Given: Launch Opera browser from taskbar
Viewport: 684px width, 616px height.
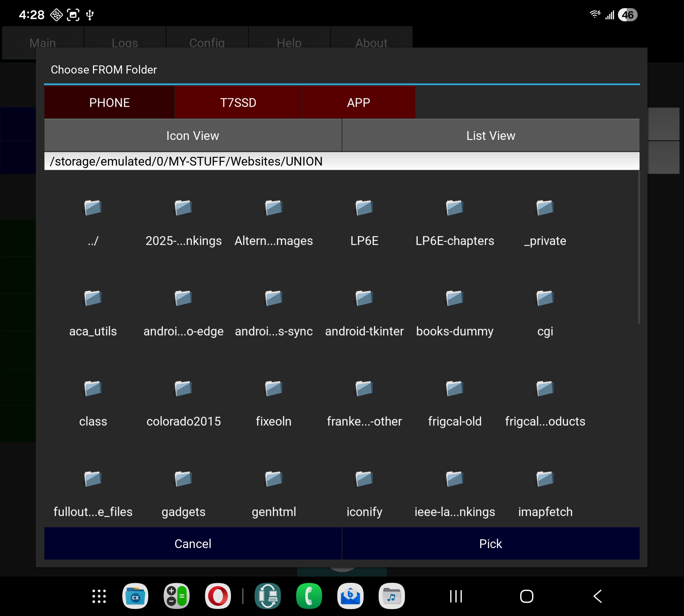Looking at the screenshot, I should (x=218, y=596).
